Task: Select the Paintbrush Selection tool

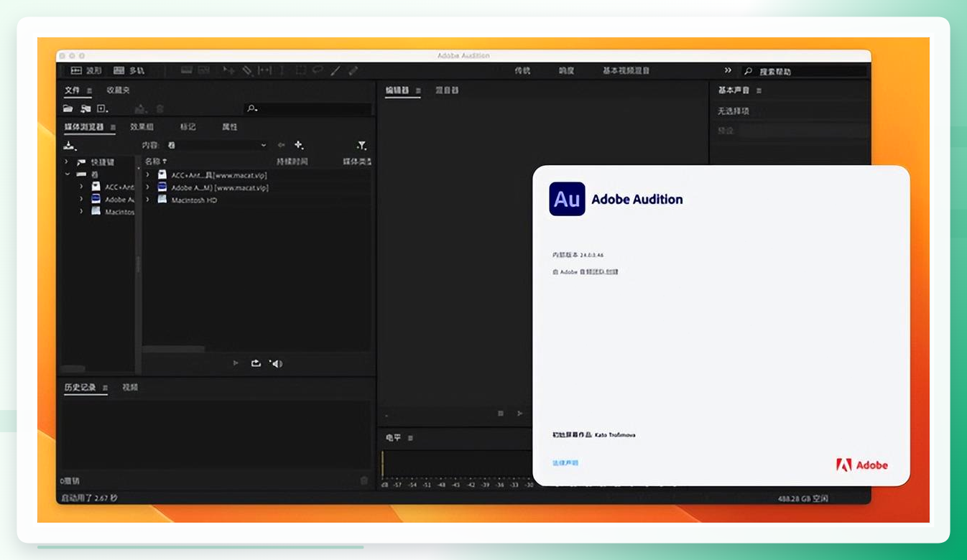Action: click(335, 70)
